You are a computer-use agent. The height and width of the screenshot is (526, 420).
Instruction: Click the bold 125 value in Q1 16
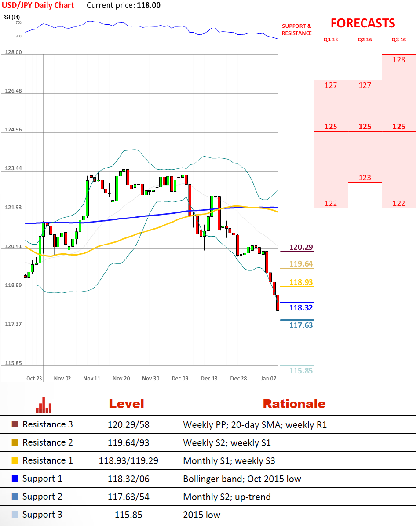click(331, 127)
